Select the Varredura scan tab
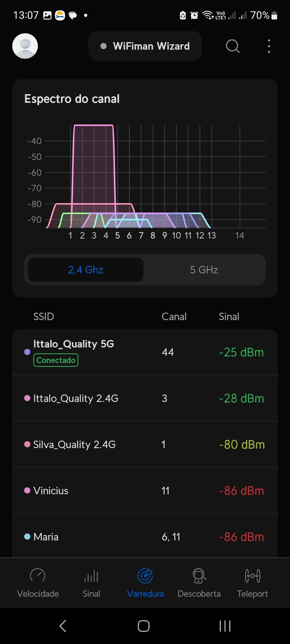 [145, 583]
